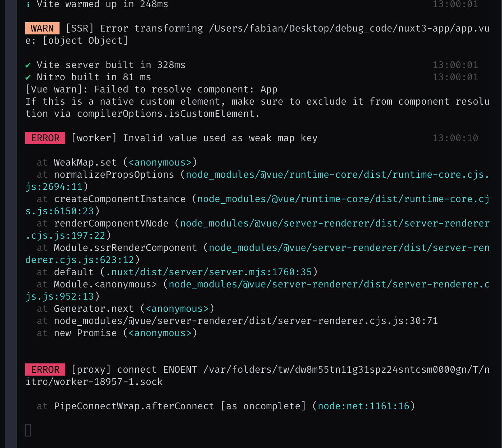Click the text 'Invalid value used as weak map key'
502x448 pixels.
(x=220, y=138)
